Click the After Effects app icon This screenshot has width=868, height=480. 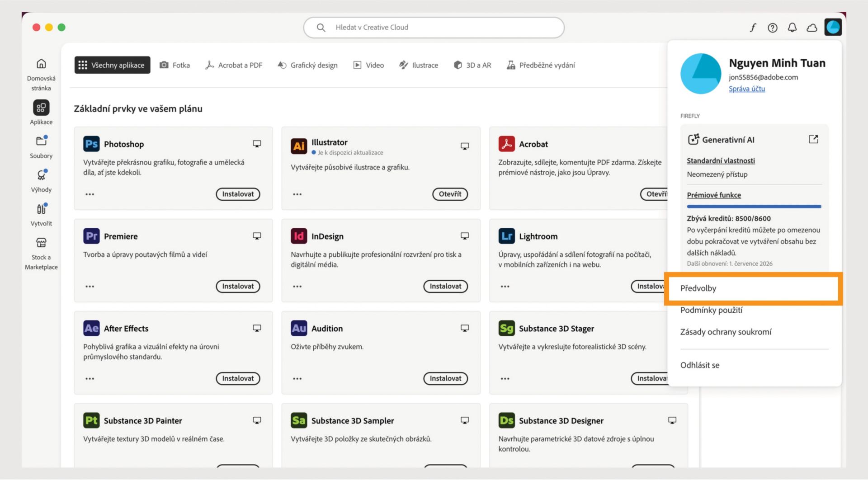91,328
